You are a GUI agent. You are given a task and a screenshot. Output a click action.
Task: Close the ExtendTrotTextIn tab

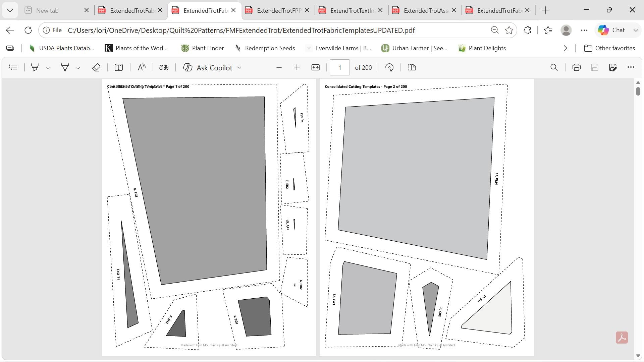pyautogui.click(x=380, y=10)
